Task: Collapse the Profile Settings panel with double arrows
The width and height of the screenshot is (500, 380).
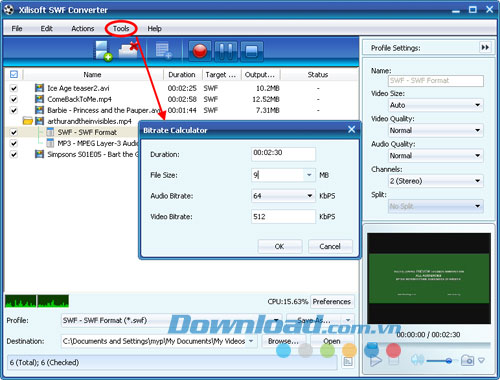Action: tap(485, 47)
